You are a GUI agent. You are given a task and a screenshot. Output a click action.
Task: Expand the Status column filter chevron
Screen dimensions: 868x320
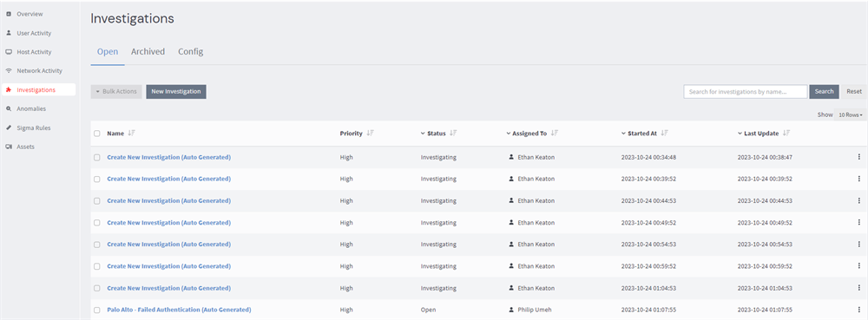tap(423, 134)
